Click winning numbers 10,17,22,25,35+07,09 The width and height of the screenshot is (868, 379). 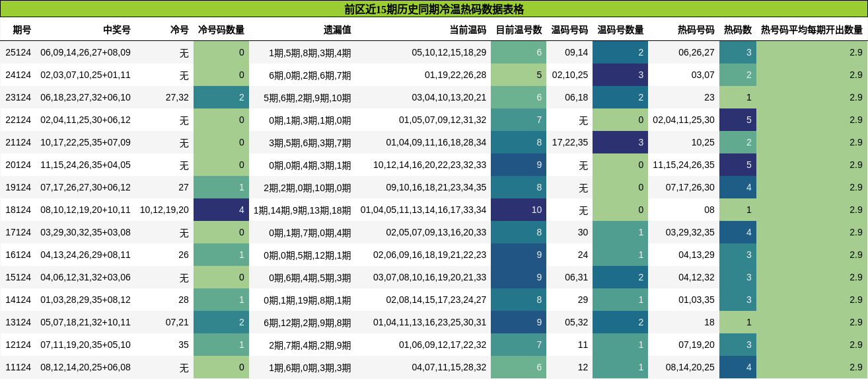click(x=85, y=142)
